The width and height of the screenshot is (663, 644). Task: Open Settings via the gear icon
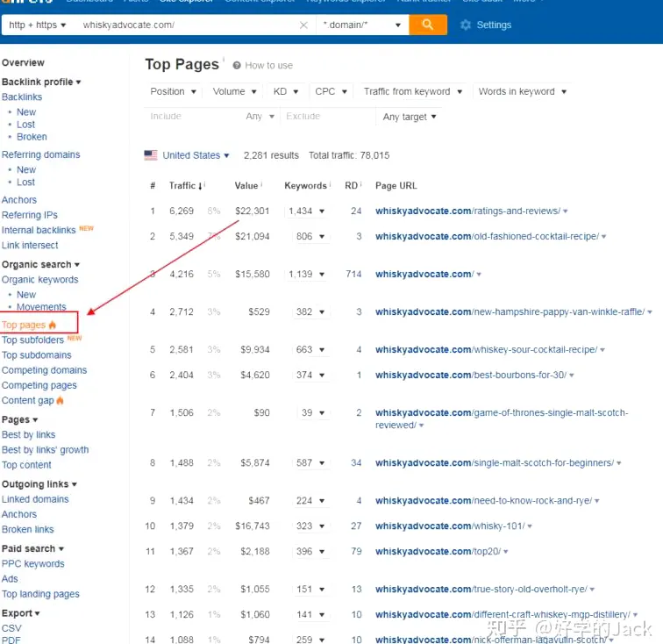coord(466,25)
